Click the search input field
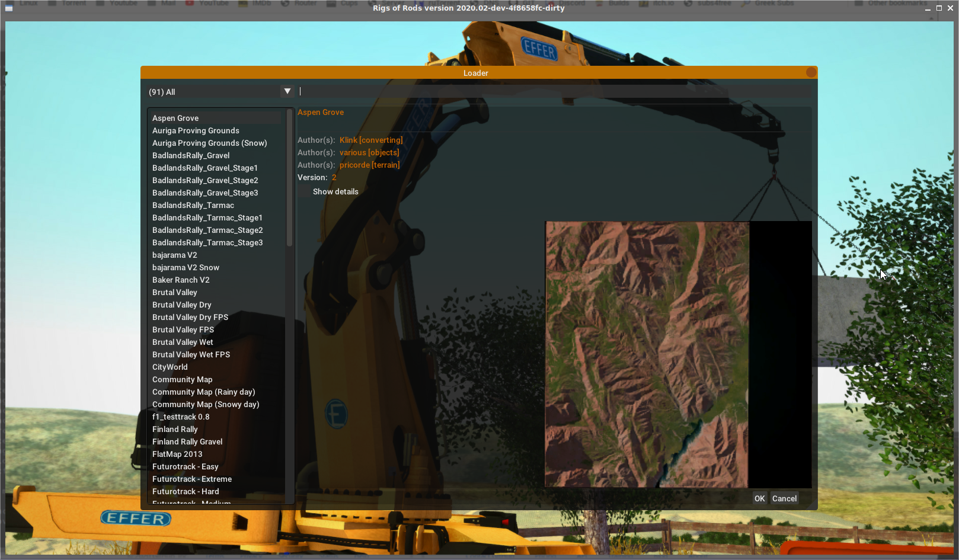The height and width of the screenshot is (560, 959). point(554,91)
